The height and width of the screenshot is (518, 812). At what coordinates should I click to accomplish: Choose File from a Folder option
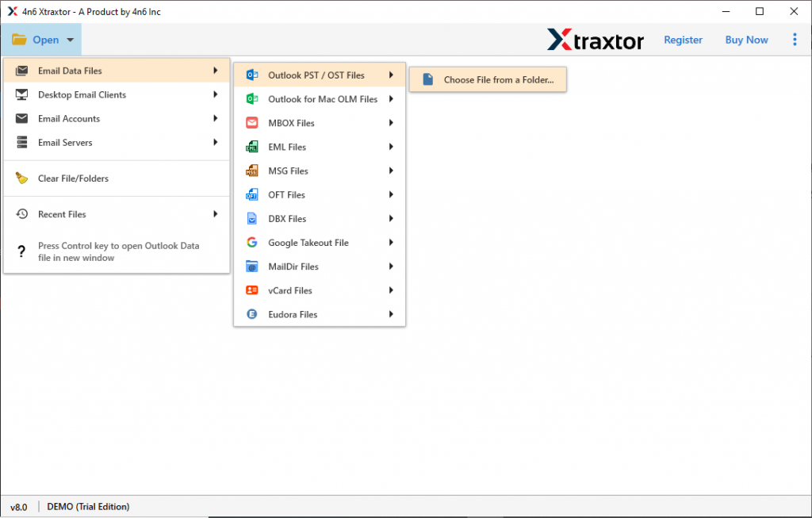click(487, 79)
